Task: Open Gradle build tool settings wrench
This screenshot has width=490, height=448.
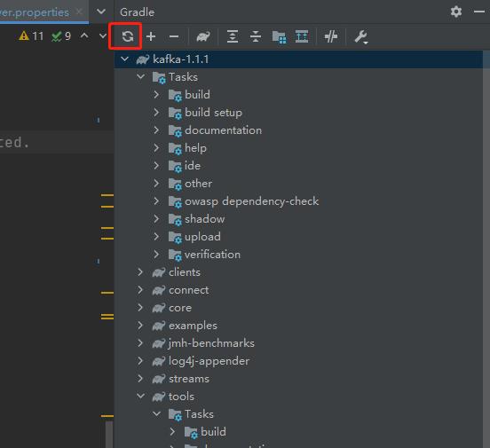Action: tap(361, 37)
